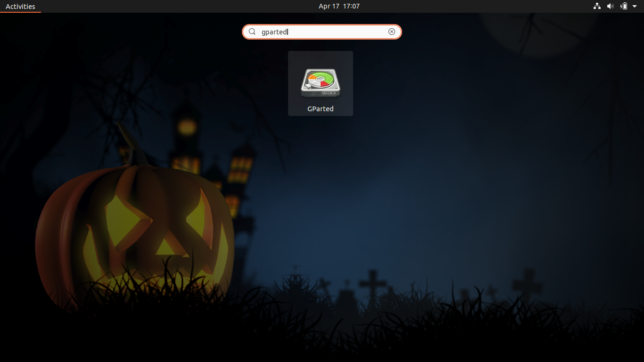This screenshot has width=644, height=362.
Task: Select the GParted label under the icon
Action: coord(321,109)
